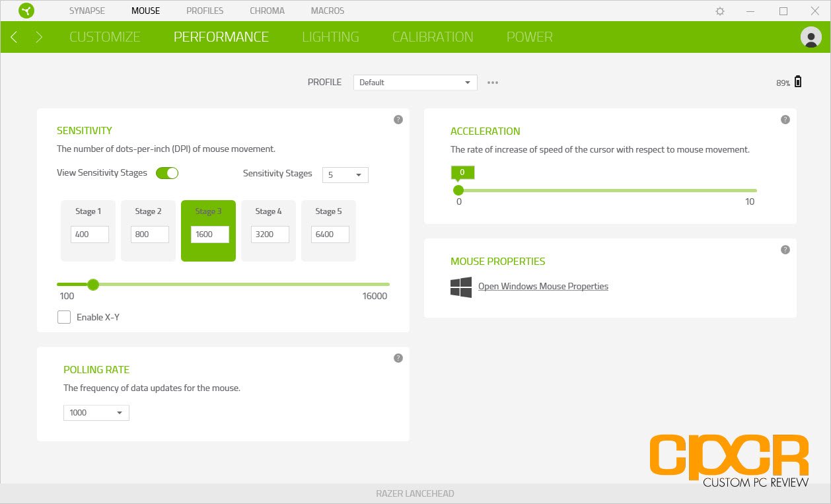The height and width of the screenshot is (504, 831).
Task: Click Stage 3 DPI field 1600
Action: [209, 234]
